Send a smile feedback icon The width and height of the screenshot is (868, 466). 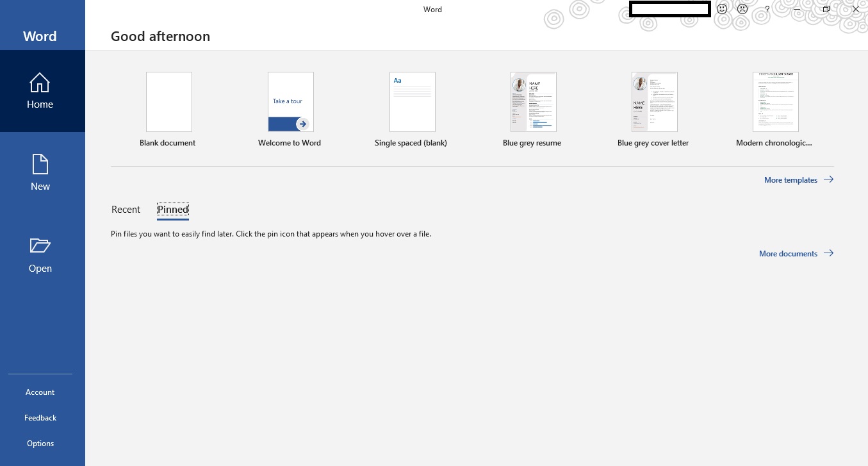[722, 9]
